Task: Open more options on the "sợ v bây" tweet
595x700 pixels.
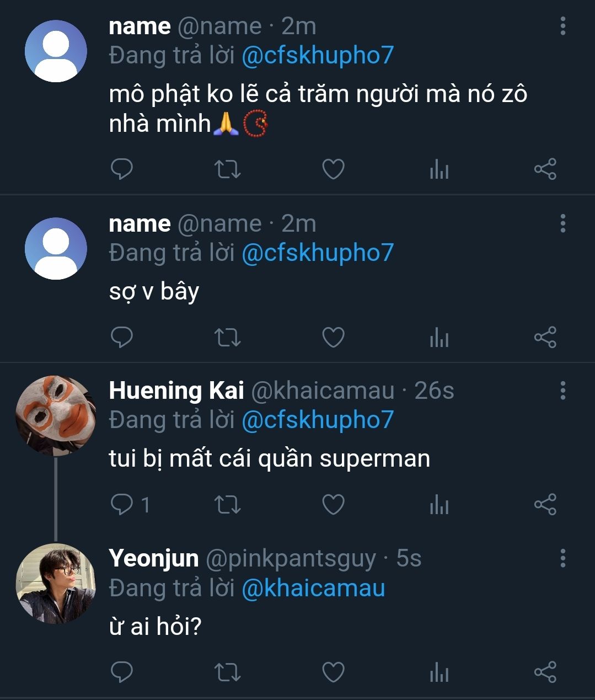Action: click(562, 223)
